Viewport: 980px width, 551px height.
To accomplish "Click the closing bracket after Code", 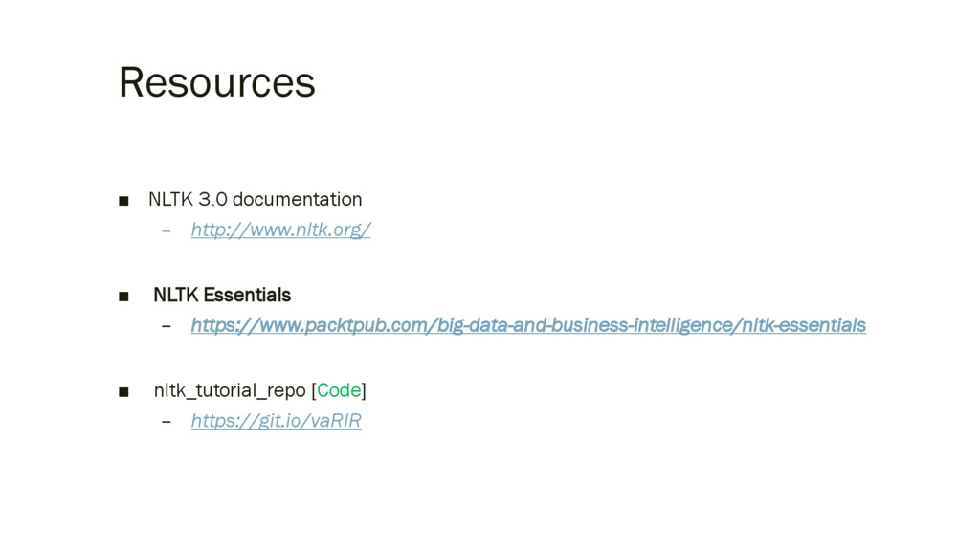I will point(364,391).
